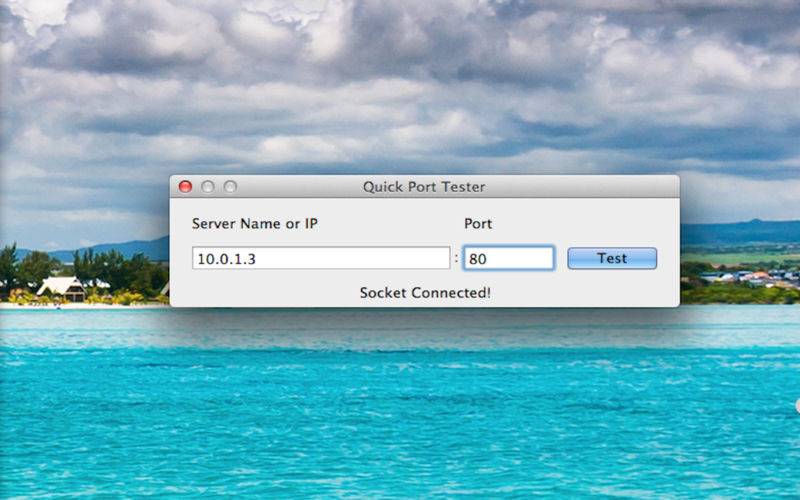This screenshot has width=800, height=500.
Task: Click the Socket Connected! status message
Action: (425, 293)
